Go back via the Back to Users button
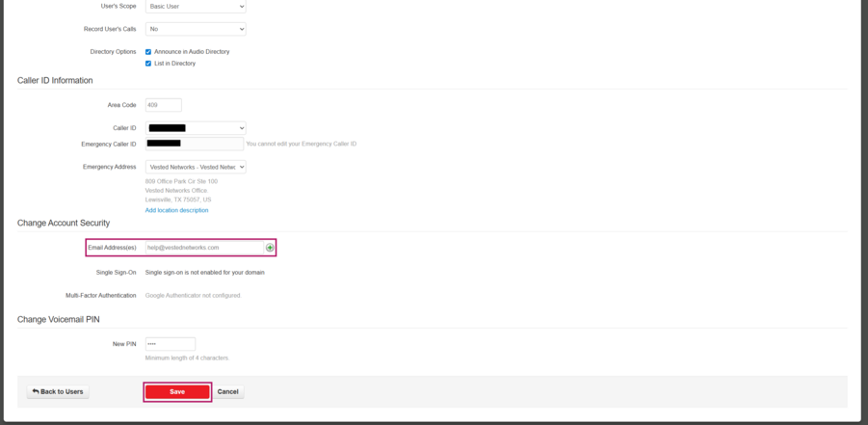This screenshot has height=425, width=868. [58, 391]
